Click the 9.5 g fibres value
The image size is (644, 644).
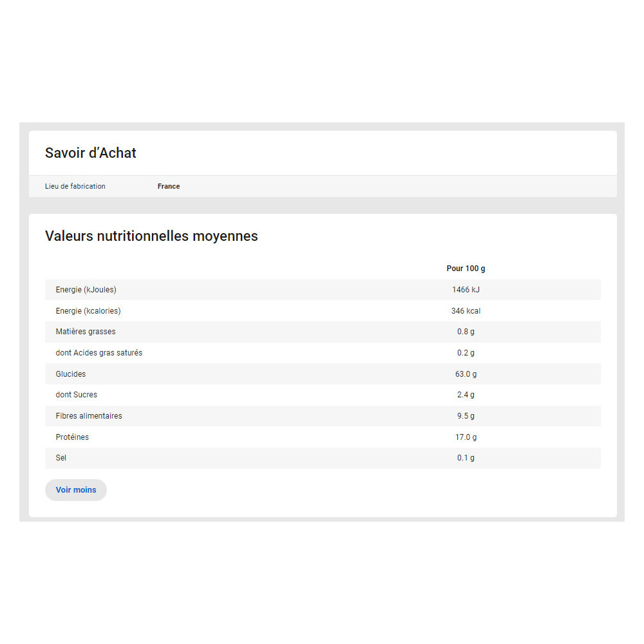coord(466,416)
